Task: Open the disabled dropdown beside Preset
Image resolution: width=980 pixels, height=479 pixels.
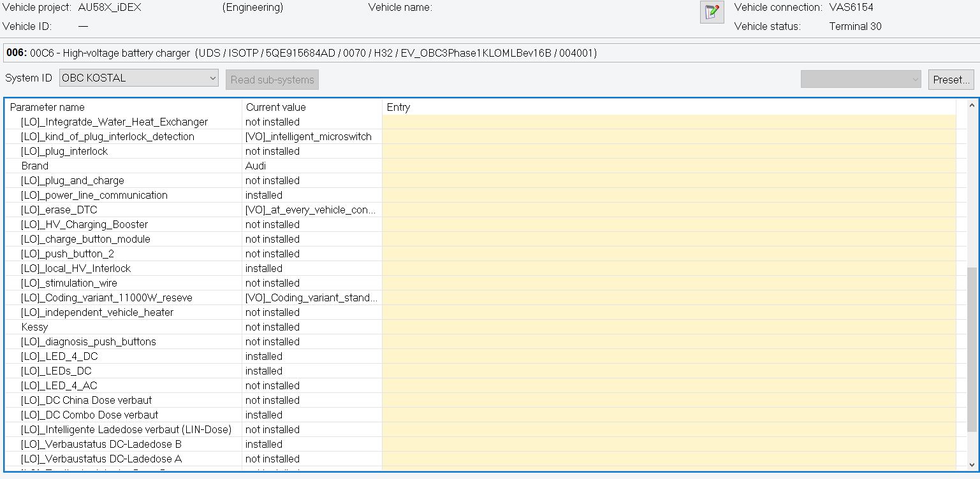Action: [x=861, y=80]
